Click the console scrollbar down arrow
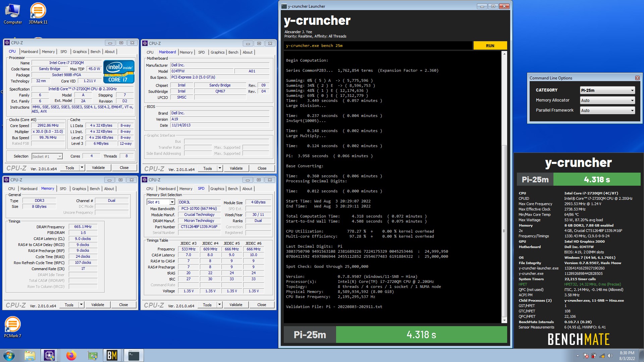Screen dimensions: 644x362 coord(504,321)
